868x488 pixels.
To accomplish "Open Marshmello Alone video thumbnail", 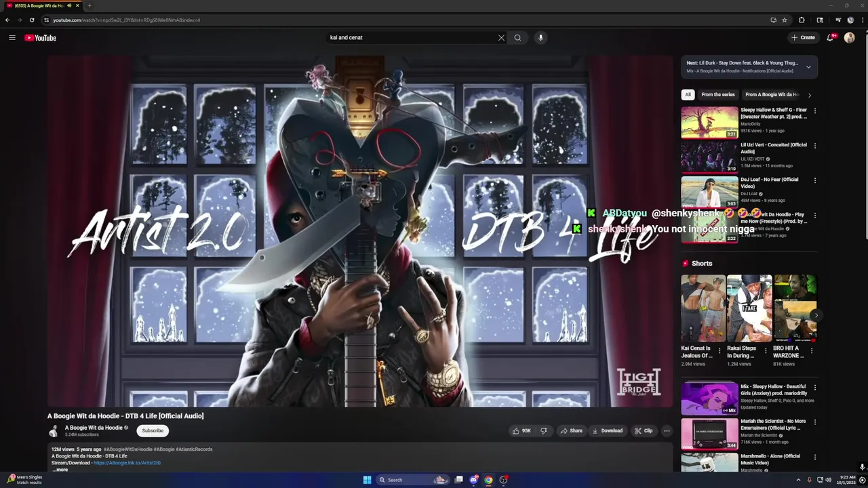I will point(709,462).
